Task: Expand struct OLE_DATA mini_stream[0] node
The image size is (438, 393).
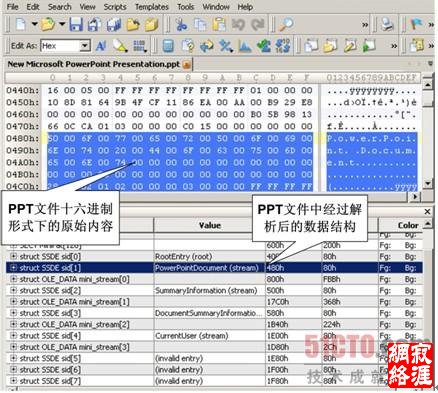Action: 13,279
